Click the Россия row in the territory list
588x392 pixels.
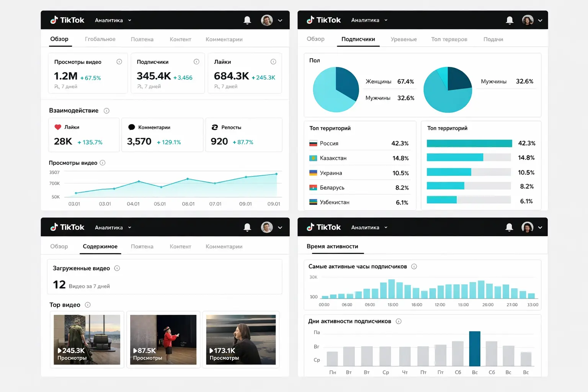359,144
